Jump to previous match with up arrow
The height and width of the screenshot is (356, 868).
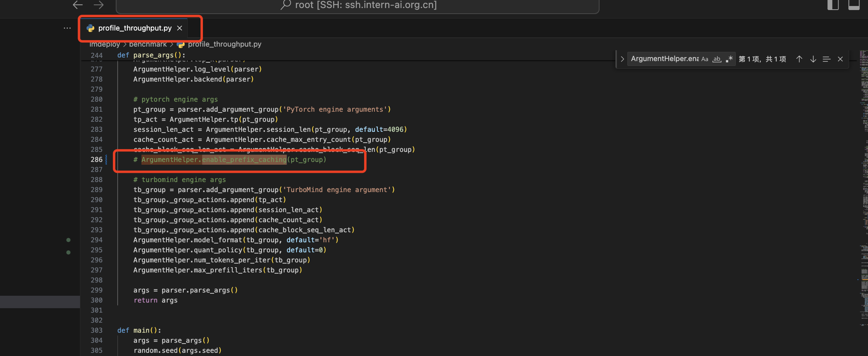pyautogui.click(x=799, y=59)
